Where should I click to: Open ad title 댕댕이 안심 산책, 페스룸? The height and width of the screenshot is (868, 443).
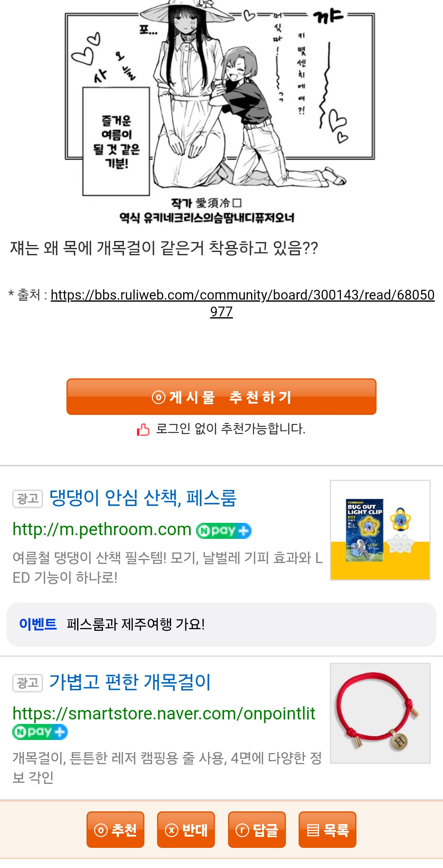pos(143,498)
